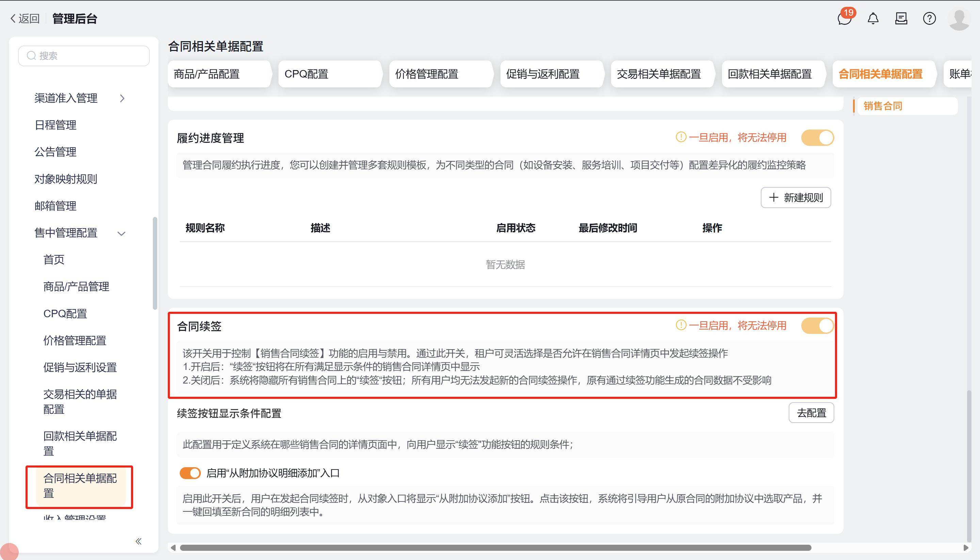The image size is (980, 560).
Task: Click the 新建规则 button
Action: click(x=796, y=198)
